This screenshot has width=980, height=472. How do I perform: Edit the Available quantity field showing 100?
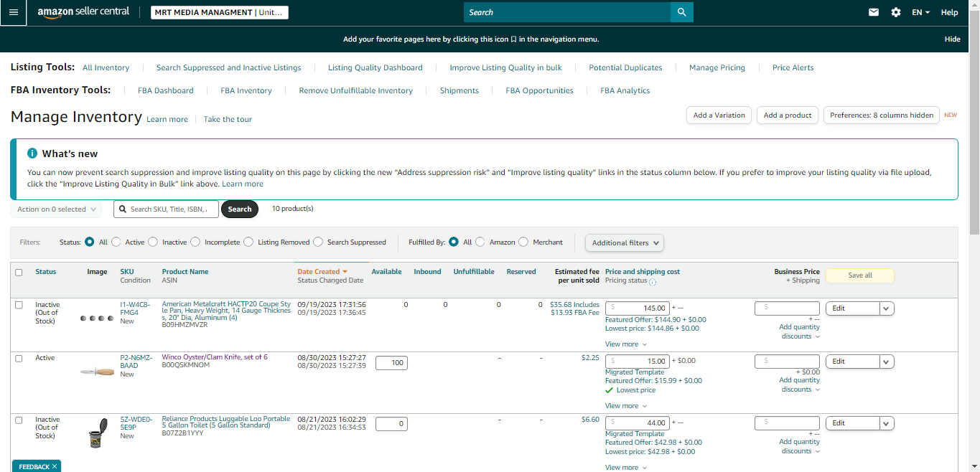pyautogui.click(x=391, y=363)
